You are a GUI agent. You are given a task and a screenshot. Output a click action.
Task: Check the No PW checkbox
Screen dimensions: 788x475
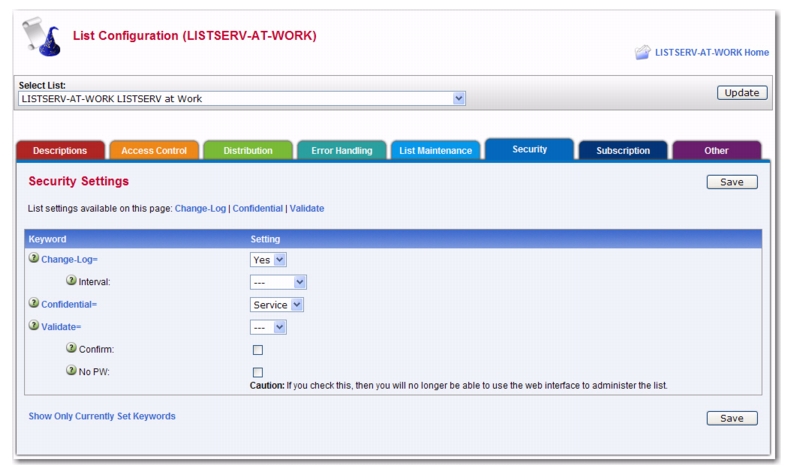(x=258, y=372)
